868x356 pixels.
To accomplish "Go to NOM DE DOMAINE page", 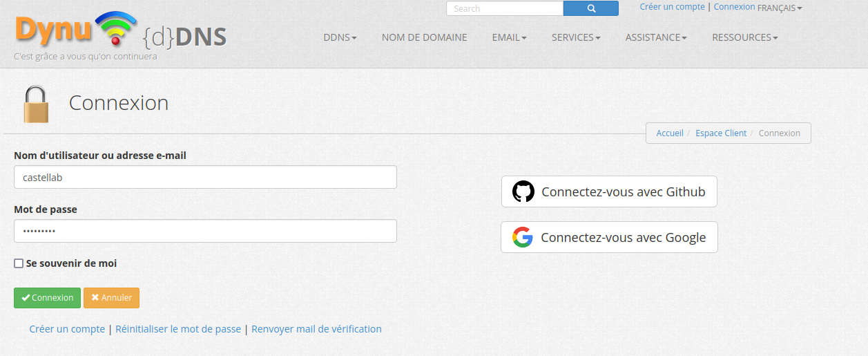I will pos(424,37).
